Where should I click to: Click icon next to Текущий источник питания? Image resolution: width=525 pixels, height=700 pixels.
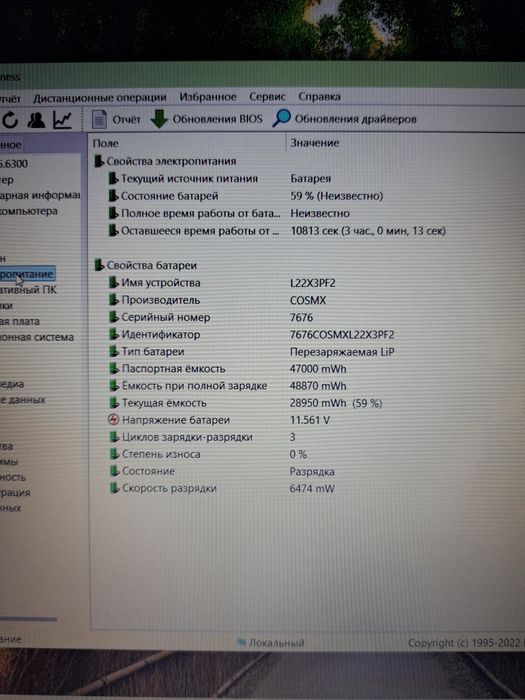pos(113,179)
